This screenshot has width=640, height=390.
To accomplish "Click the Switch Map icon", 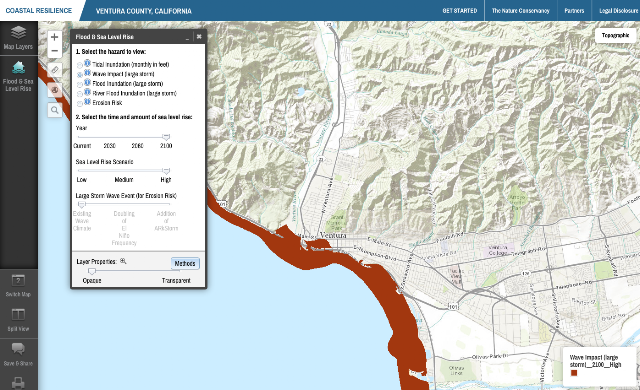I will tap(18, 281).
